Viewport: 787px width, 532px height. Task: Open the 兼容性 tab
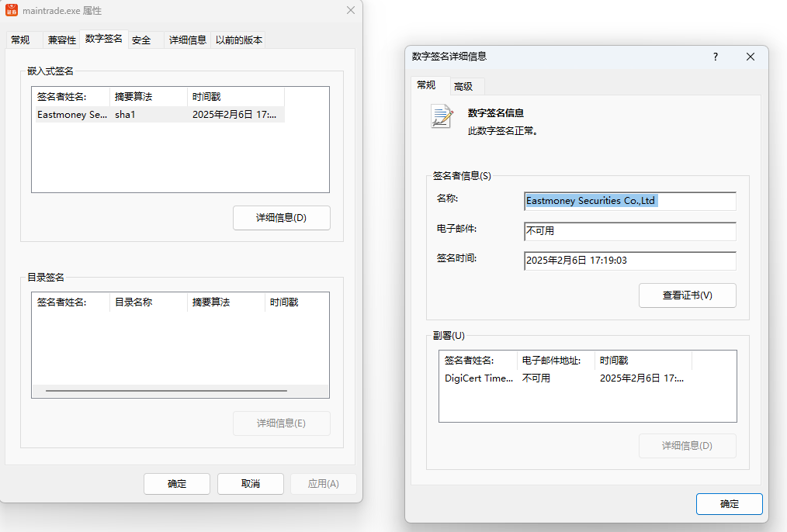pos(62,40)
